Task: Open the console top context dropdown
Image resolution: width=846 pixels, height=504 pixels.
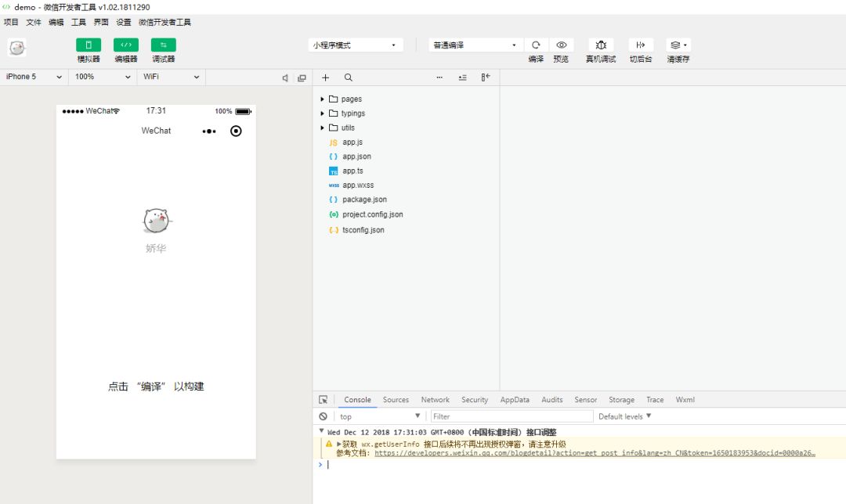Action: 379,416
